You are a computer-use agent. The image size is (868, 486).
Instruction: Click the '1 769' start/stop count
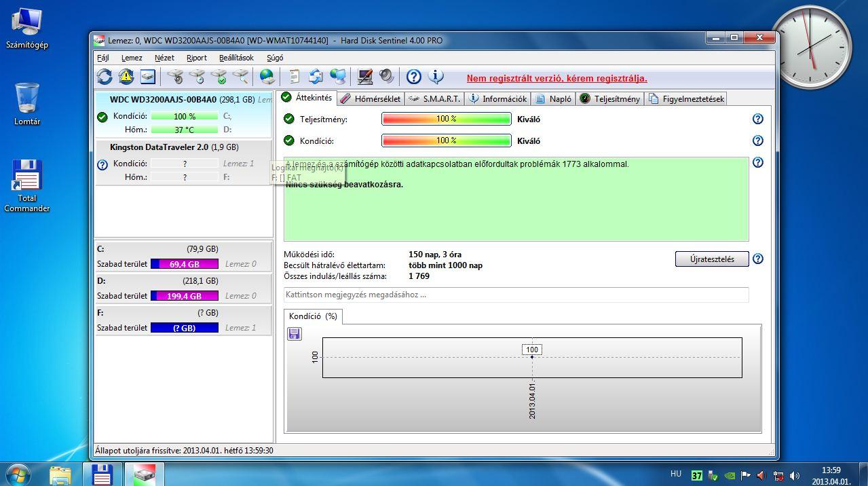click(x=419, y=276)
